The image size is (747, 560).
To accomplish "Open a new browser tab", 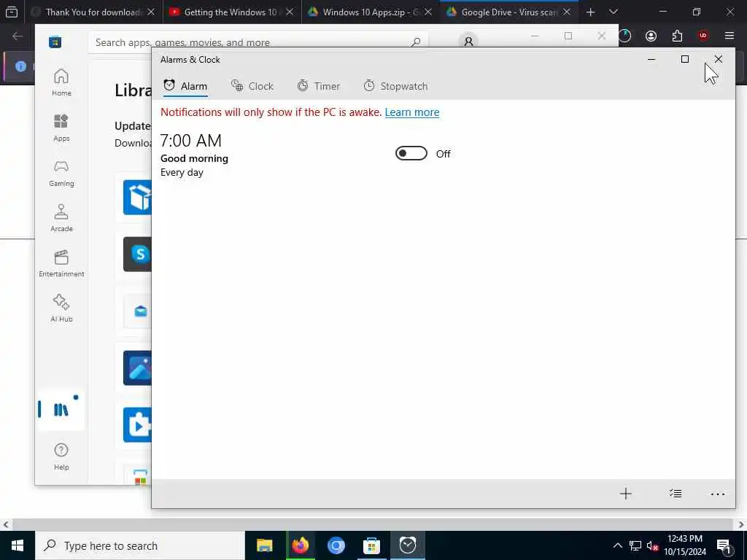I will (590, 12).
